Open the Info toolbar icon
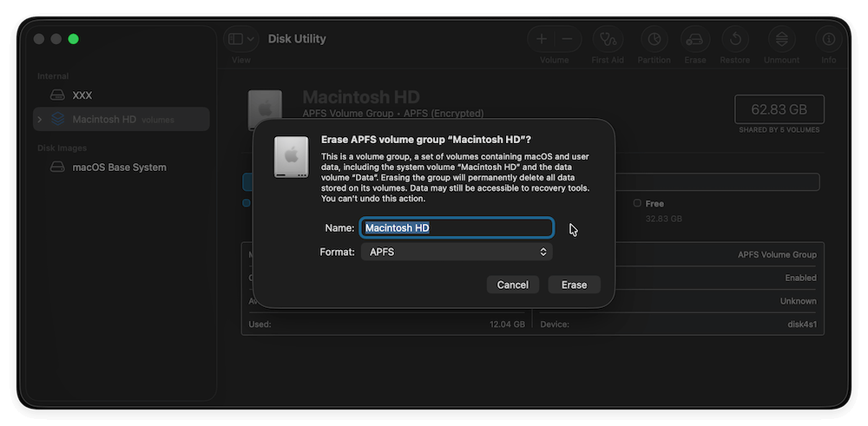This screenshot has height=426, width=868. click(x=829, y=39)
